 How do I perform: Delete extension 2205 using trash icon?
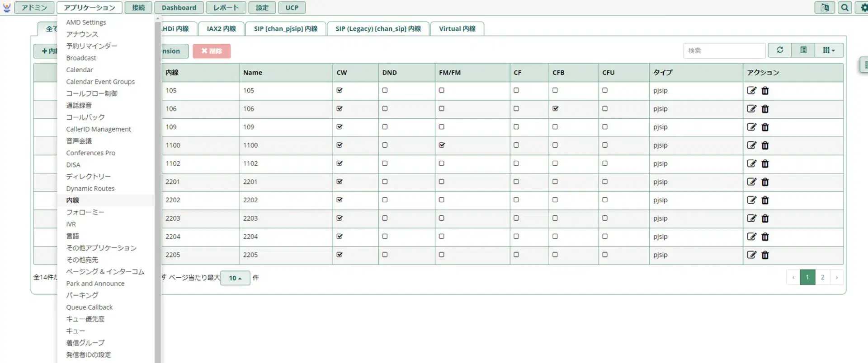pos(765,255)
